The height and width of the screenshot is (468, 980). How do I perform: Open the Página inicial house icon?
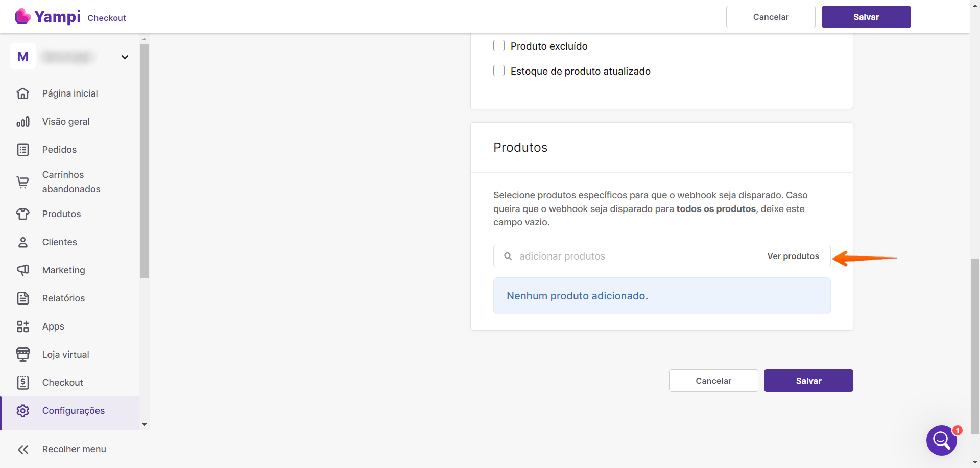[x=23, y=93]
